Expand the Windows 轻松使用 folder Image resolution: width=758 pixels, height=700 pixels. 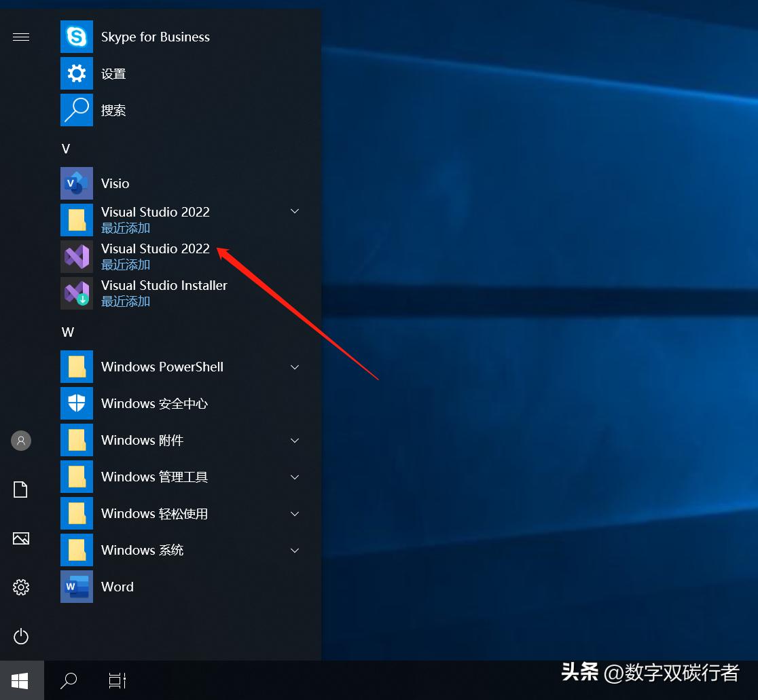pos(295,513)
